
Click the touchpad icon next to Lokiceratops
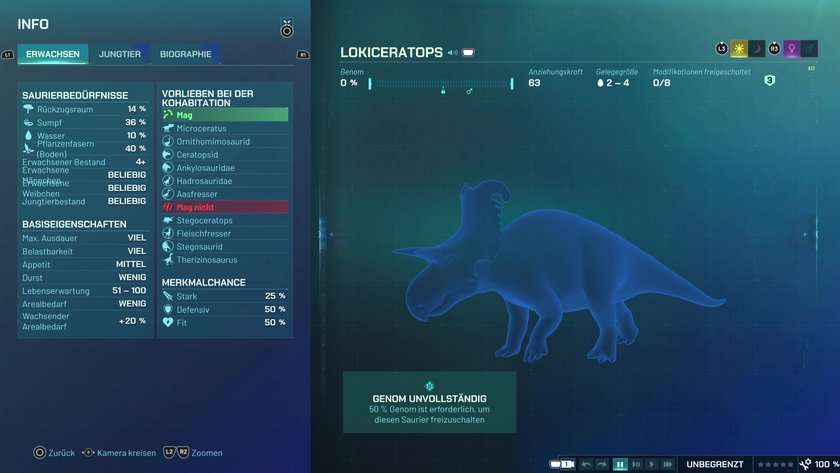pos(468,52)
